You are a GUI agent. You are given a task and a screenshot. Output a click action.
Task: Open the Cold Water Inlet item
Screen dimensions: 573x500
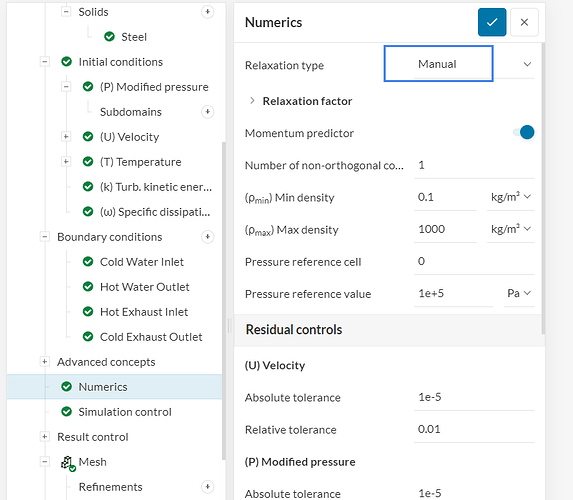[x=142, y=262]
